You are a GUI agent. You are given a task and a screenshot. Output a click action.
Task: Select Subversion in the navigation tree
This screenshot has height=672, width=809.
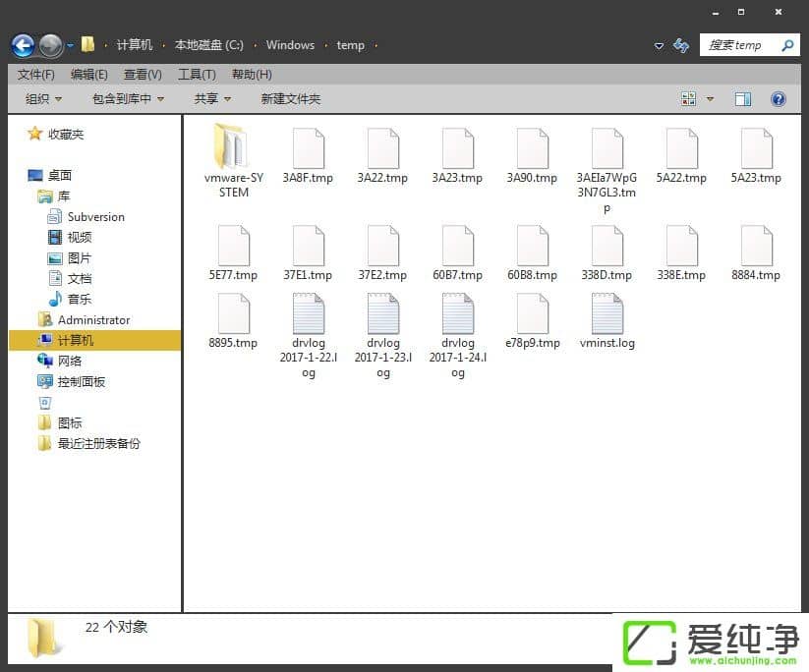pyautogui.click(x=95, y=217)
